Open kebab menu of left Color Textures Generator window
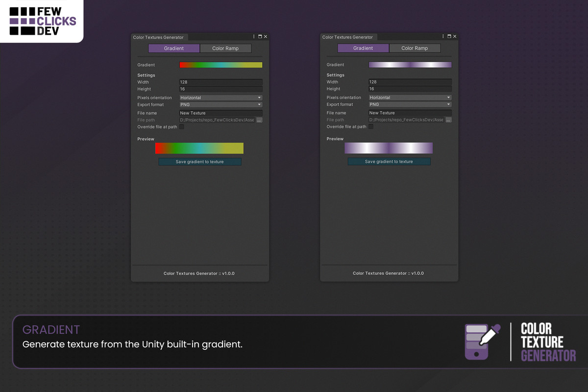 coord(254,37)
